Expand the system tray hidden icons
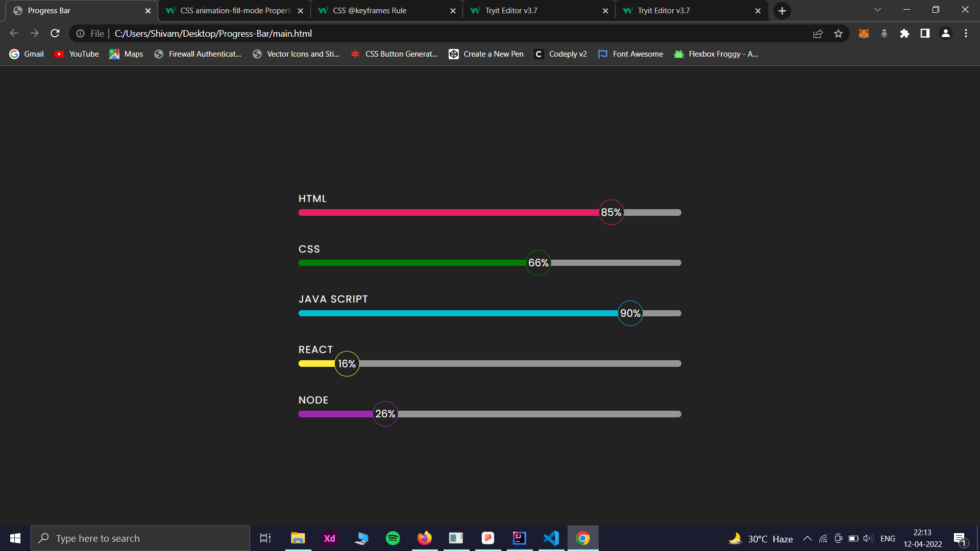Screen dimensions: 980x551 (x=807, y=538)
